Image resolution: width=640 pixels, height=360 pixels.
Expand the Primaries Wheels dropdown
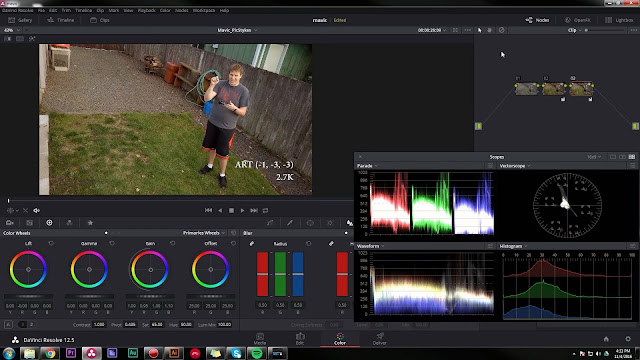204,233
